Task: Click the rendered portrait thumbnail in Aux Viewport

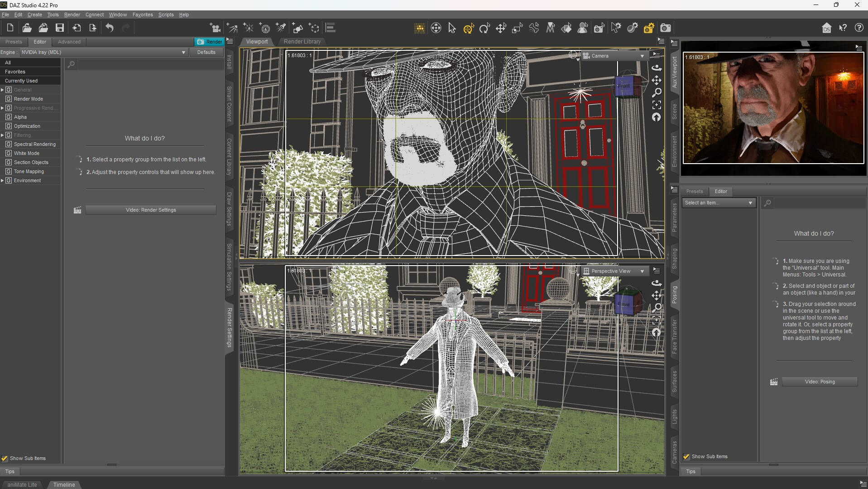Action: tap(773, 108)
